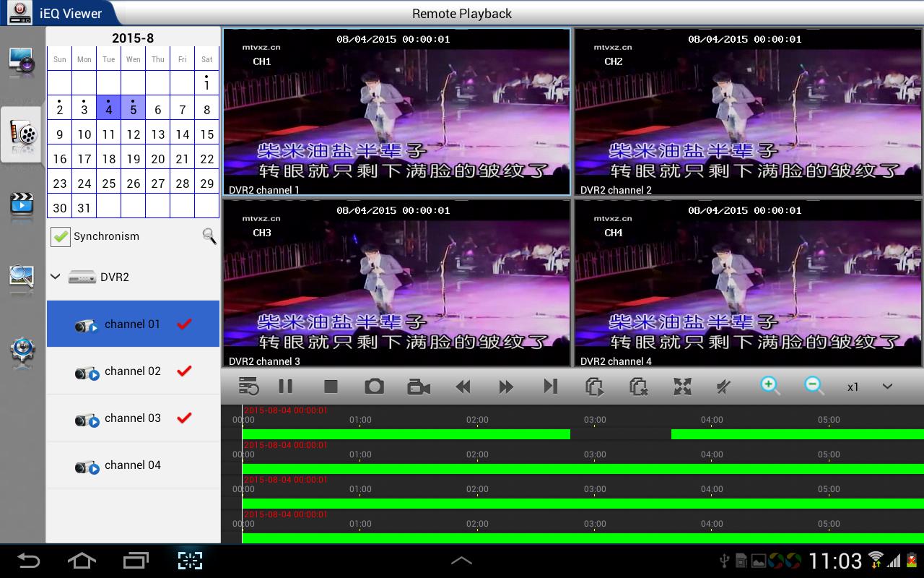Screen dimensions: 924x578
Task: Stop the playback
Action: [x=331, y=387]
